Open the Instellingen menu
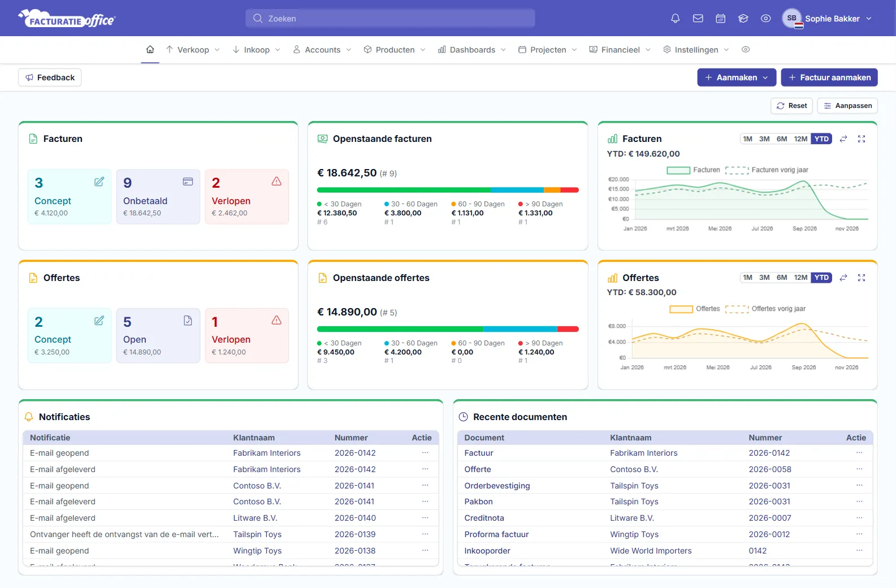This screenshot has width=896, height=588. 696,50
